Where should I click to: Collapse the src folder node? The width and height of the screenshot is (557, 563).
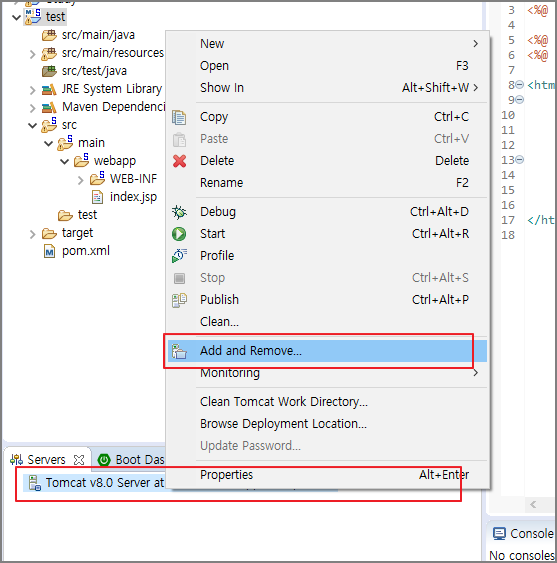point(32,125)
